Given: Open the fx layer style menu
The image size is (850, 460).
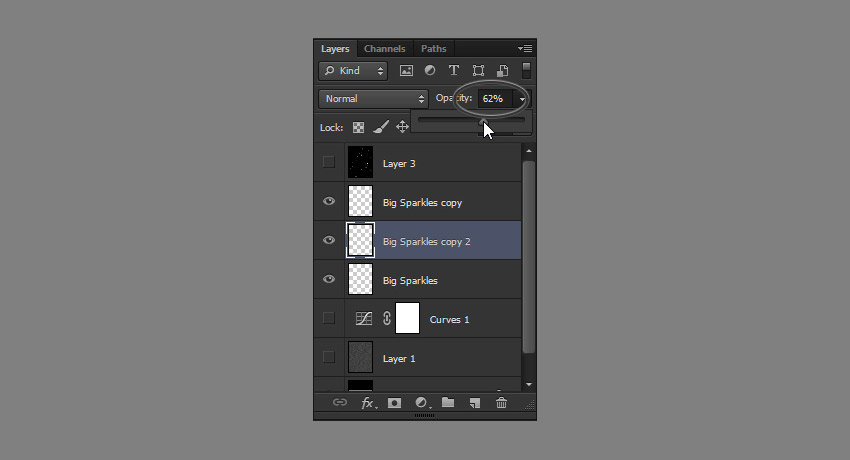Looking at the screenshot, I should point(368,403).
